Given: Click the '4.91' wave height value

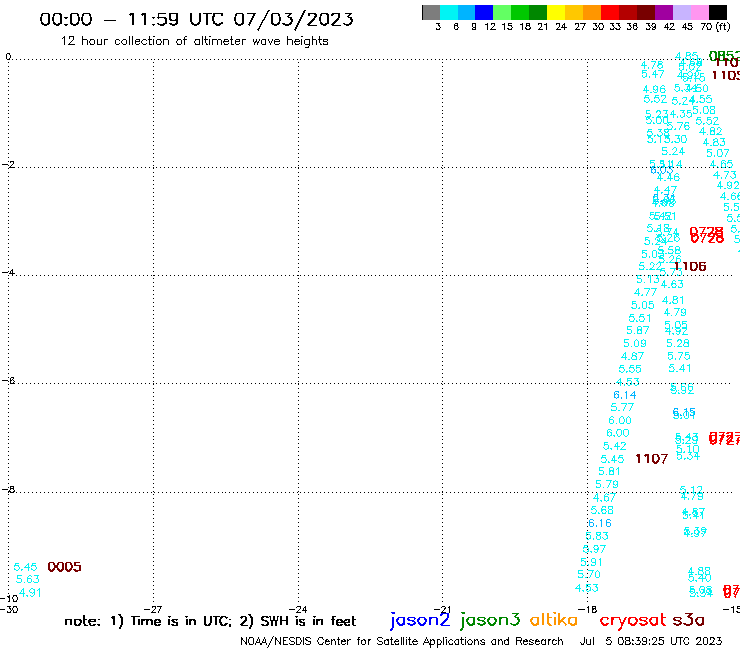Looking at the screenshot, I should point(30,592).
